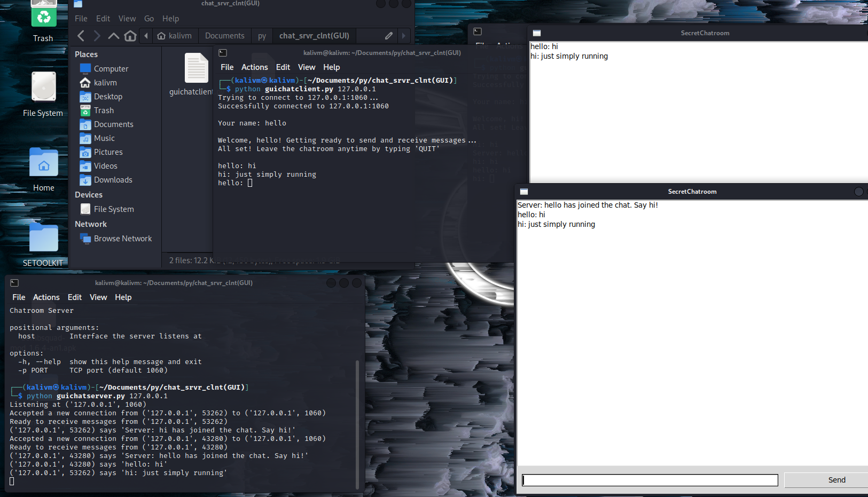Expand hidden breadcrumbs with the left path-bar arrow
This screenshot has width=868, height=497.
[x=146, y=35]
